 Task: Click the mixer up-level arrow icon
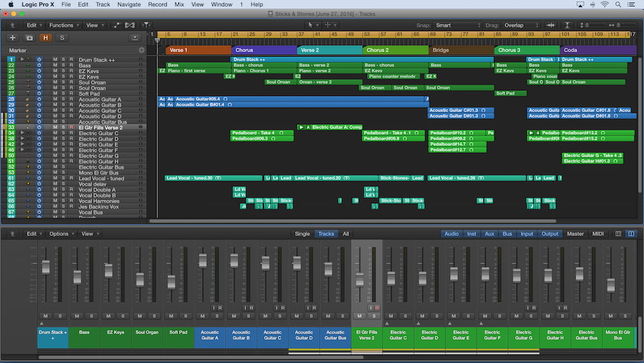pos(12,233)
